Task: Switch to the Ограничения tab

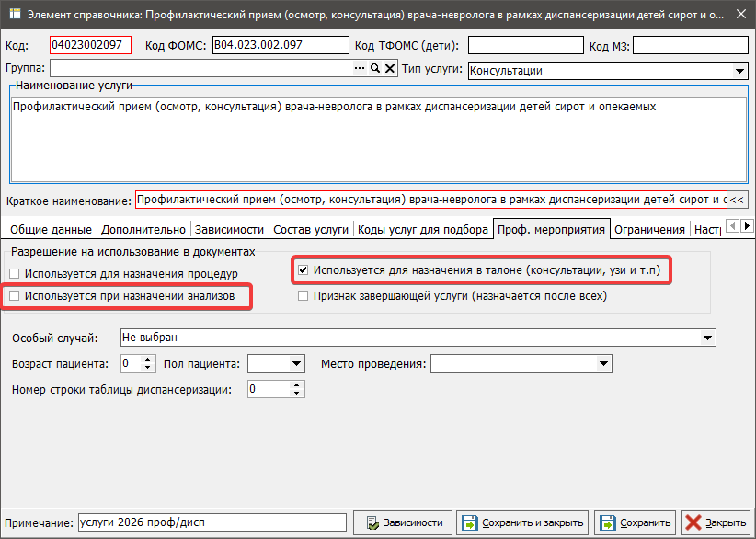Action: tap(649, 229)
